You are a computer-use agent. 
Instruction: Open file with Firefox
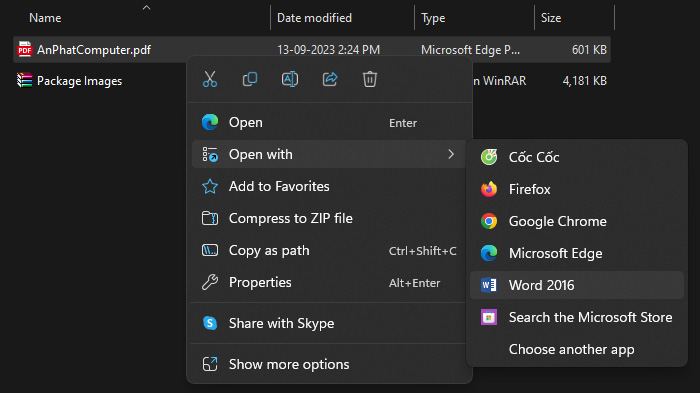[576, 189]
